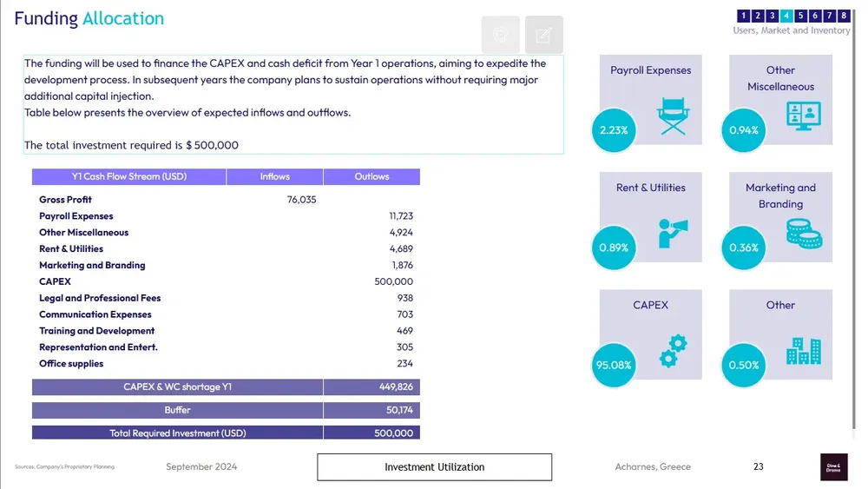Jump to section 8 in the navigator

click(844, 16)
